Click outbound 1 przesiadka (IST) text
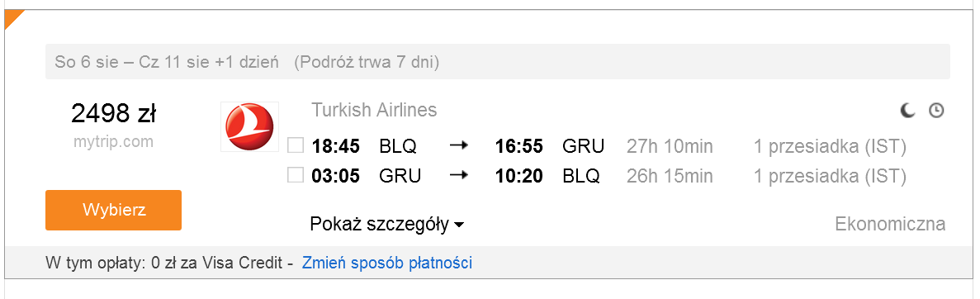The height and width of the screenshot is (299, 980). click(830, 147)
